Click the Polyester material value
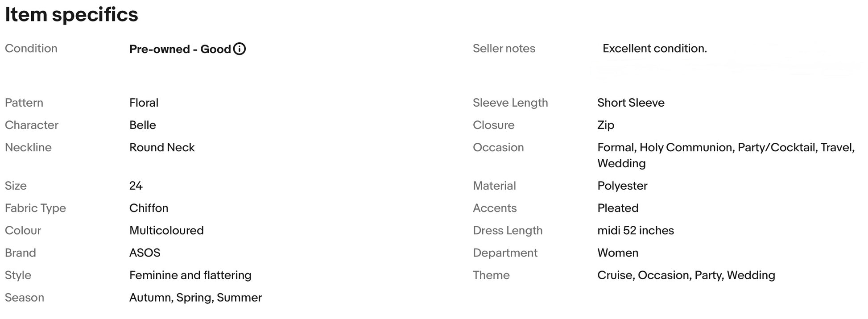Screen dimensions: 868x319 [622, 186]
